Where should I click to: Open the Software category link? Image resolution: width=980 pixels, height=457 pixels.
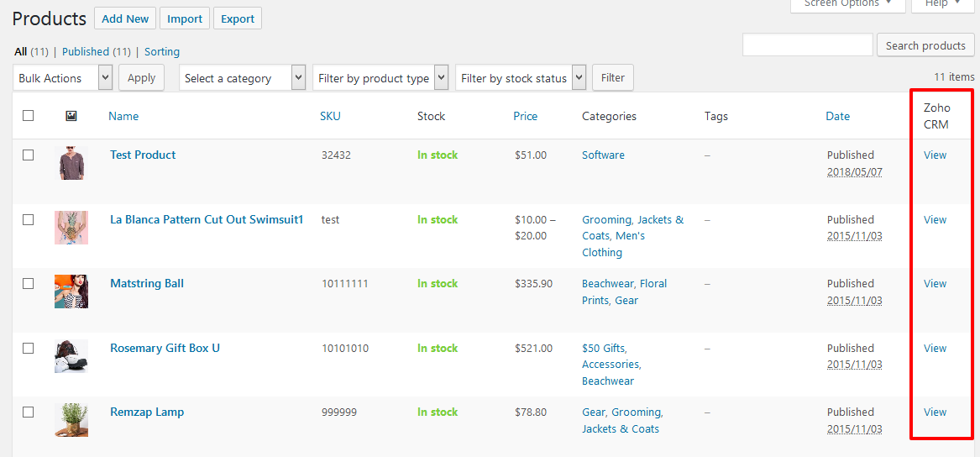pyautogui.click(x=603, y=155)
